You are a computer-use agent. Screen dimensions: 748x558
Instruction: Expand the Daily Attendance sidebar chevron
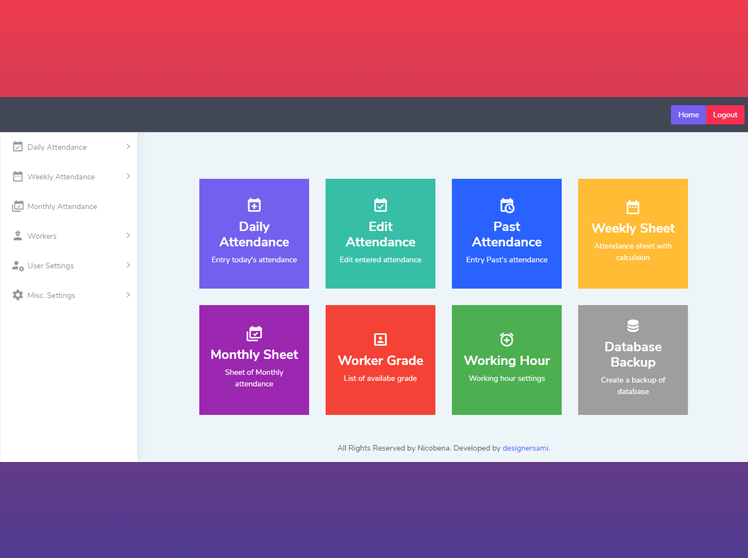point(128,147)
